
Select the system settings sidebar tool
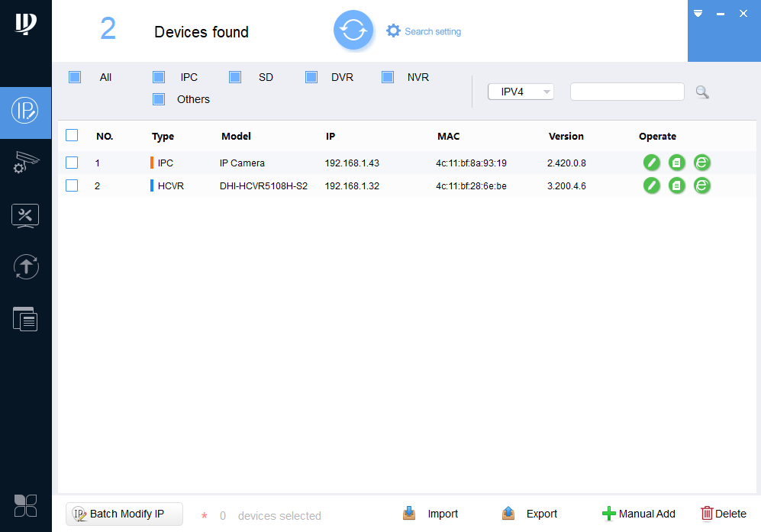25,215
